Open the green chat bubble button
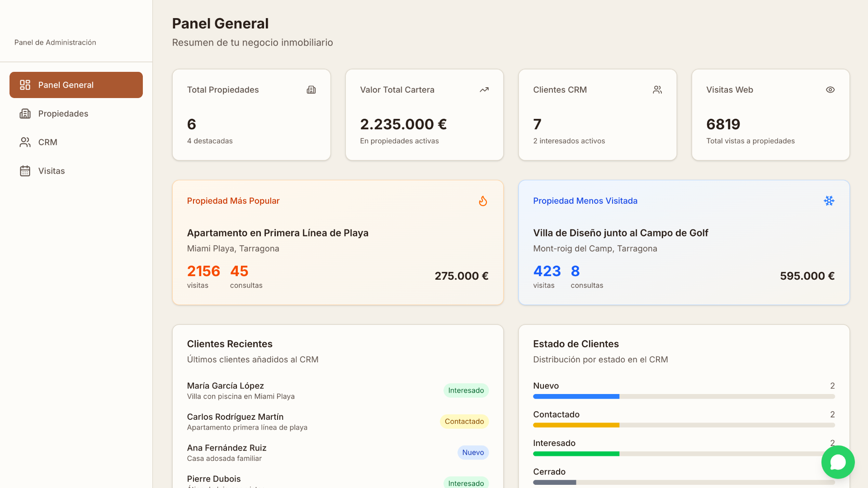868x488 pixels. tap(838, 462)
